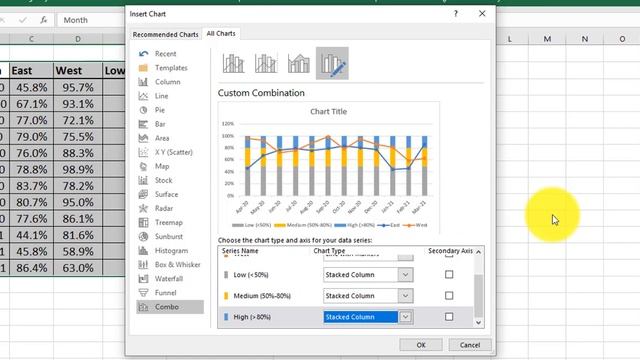Select cell showing 98.9%
640x360 pixels.
pyautogui.click(x=78, y=169)
